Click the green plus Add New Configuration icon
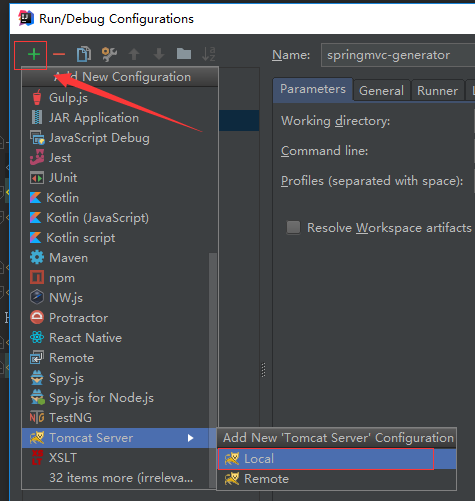 [34, 54]
